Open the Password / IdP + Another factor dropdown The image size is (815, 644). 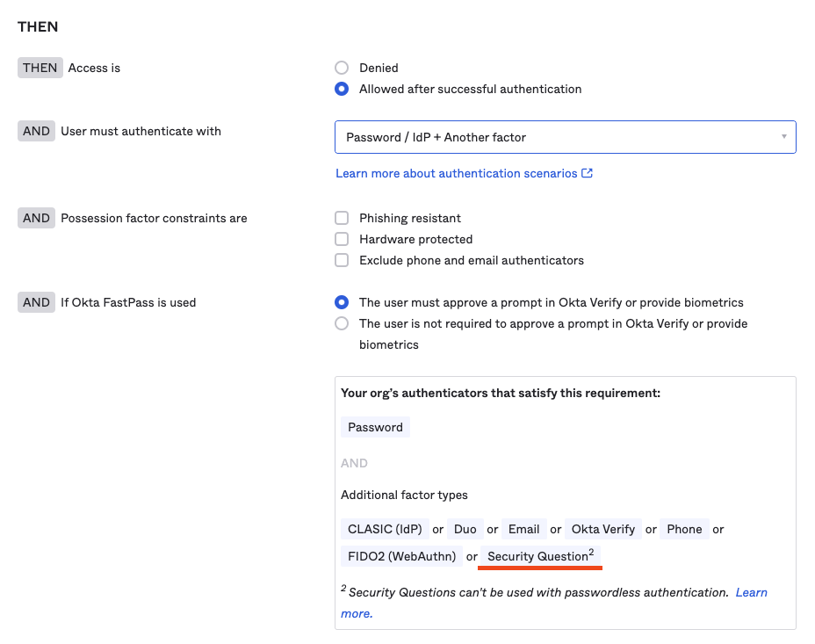[565, 137]
